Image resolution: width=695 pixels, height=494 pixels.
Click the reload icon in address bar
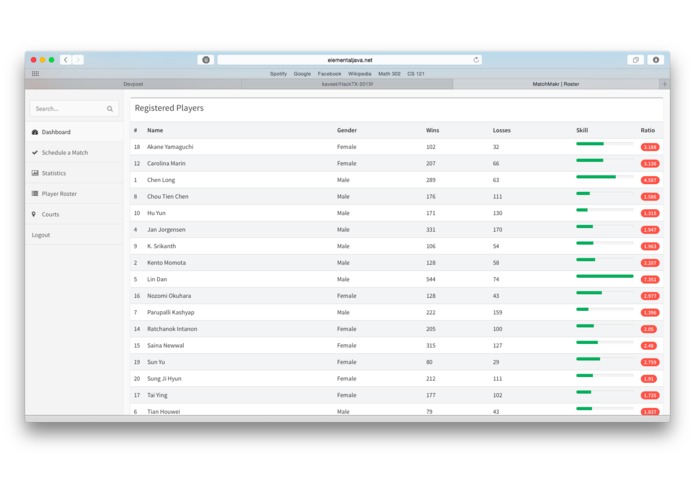pyautogui.click(x=476, y=60)
